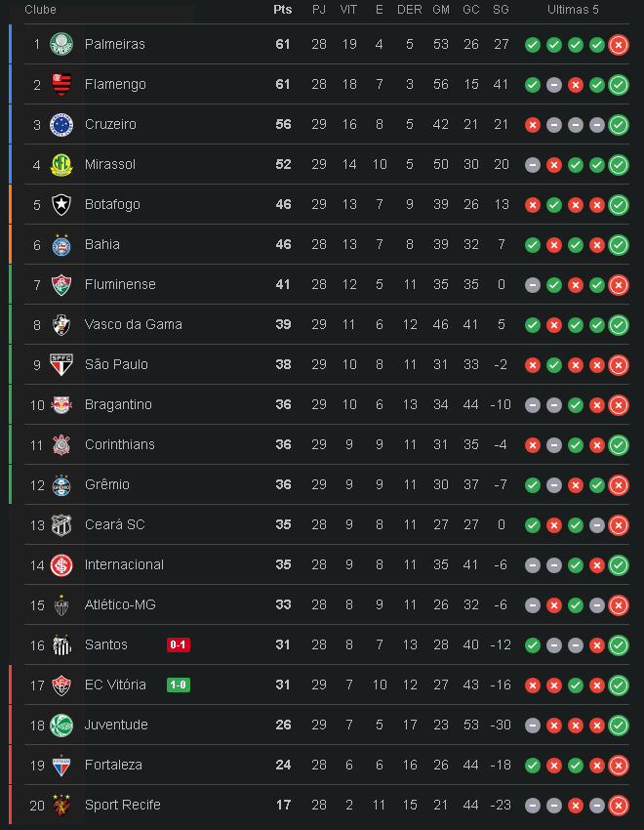The height and width of the screenshot is (830, 644).
Task: Click the Vasco da Gama crest icon
Action: tap(61, 324)
